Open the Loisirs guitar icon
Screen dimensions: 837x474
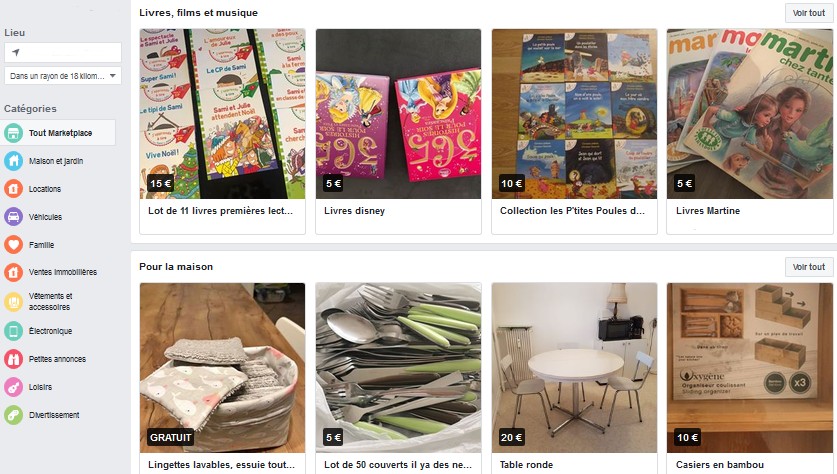13,387
